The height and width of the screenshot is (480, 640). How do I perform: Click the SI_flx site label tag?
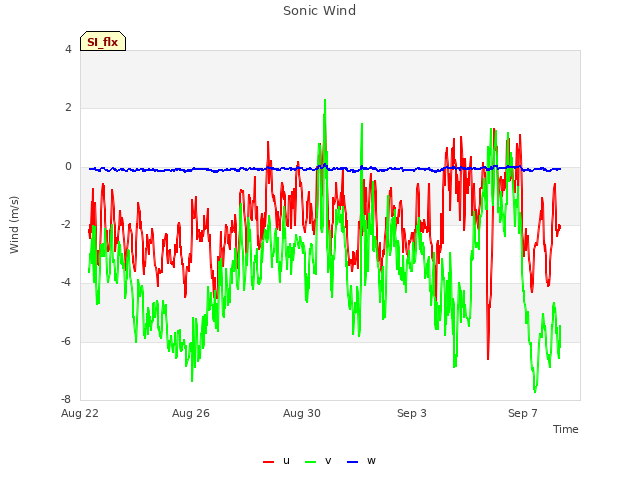coord(103,41)
